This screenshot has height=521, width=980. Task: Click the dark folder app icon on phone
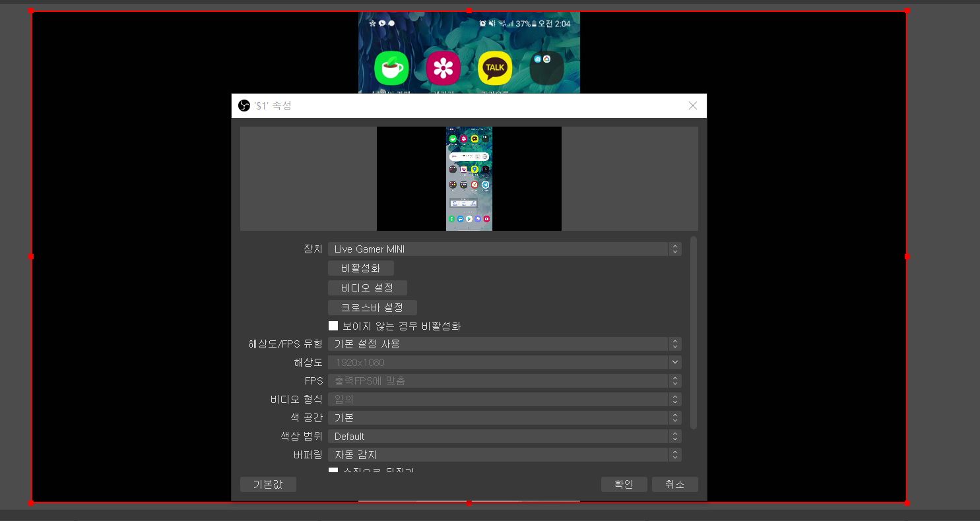pos(546,68)
